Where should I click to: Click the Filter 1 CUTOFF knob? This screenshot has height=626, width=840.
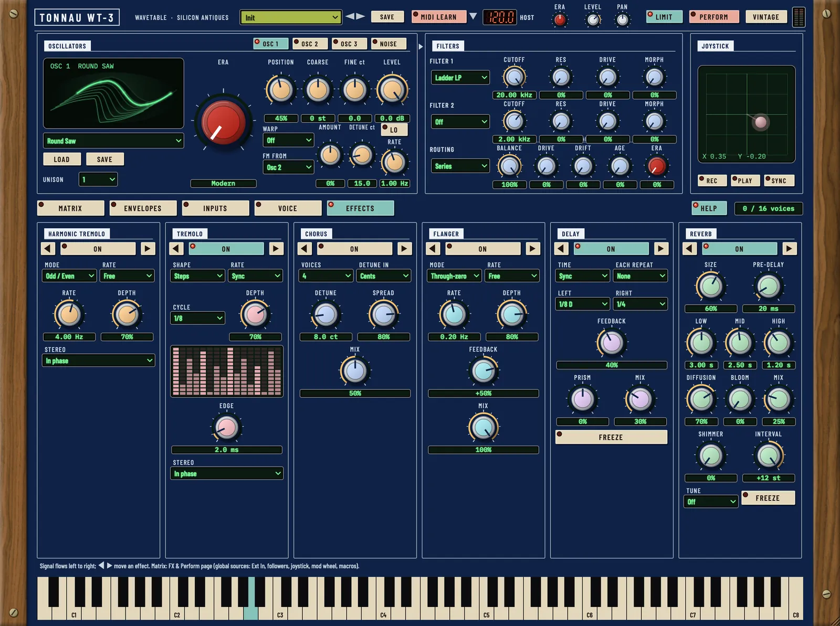(514, 77)
